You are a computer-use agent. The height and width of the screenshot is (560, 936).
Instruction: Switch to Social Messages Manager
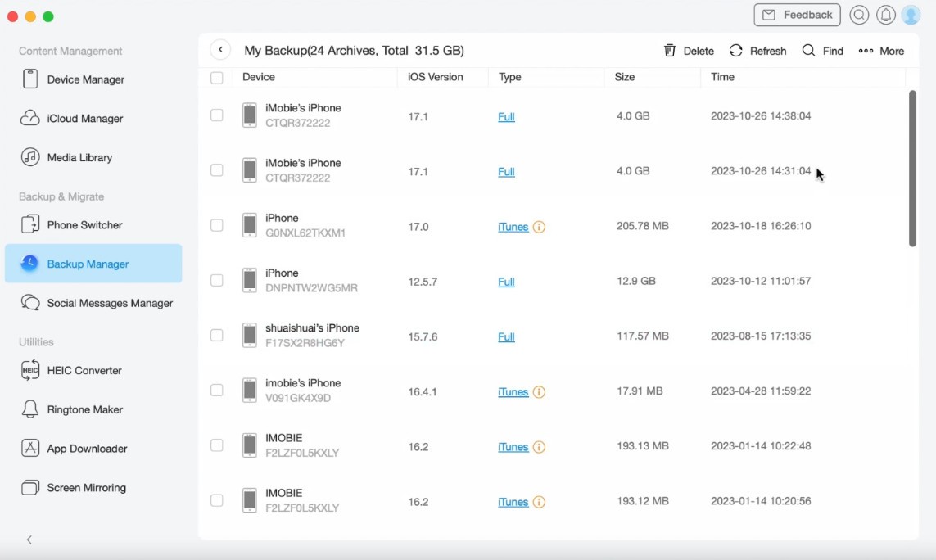click(x=110, y=303)
